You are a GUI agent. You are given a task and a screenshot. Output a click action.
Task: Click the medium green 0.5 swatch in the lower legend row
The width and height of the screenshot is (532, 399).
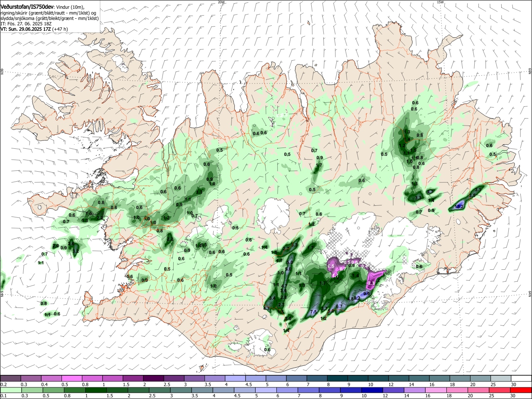pos(54,390)
